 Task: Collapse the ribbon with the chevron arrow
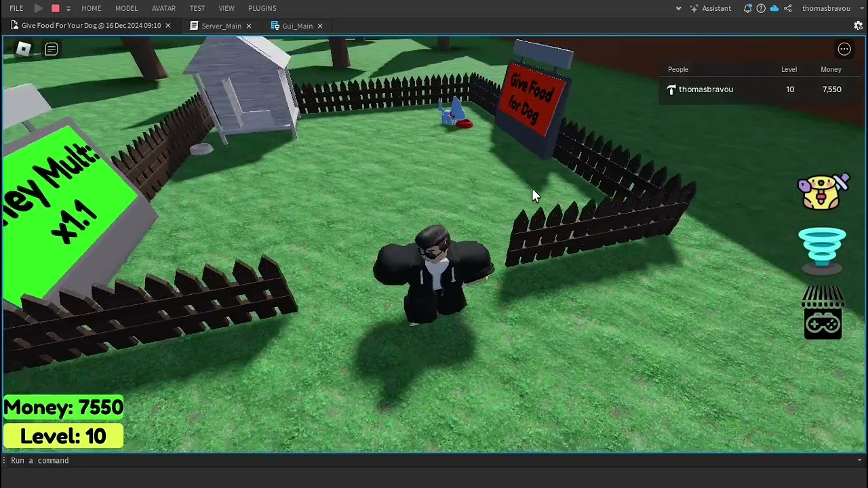tap(678, 9)
